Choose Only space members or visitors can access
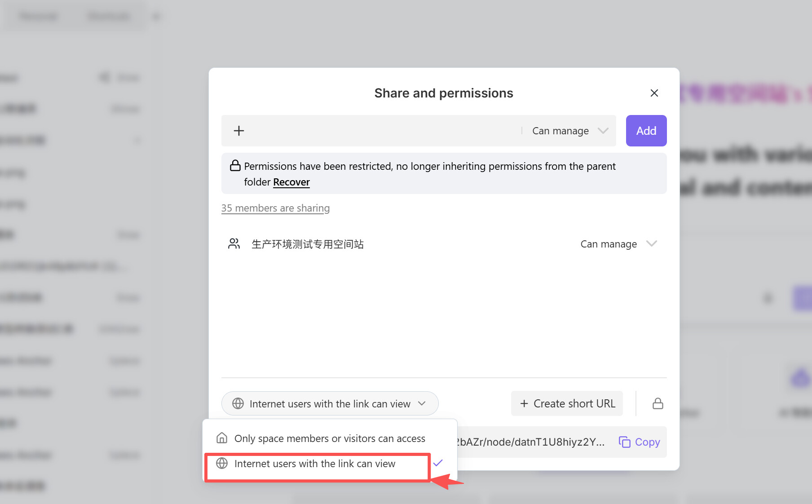The height and width of the screenshot is (504, 812). click(329, 438)
